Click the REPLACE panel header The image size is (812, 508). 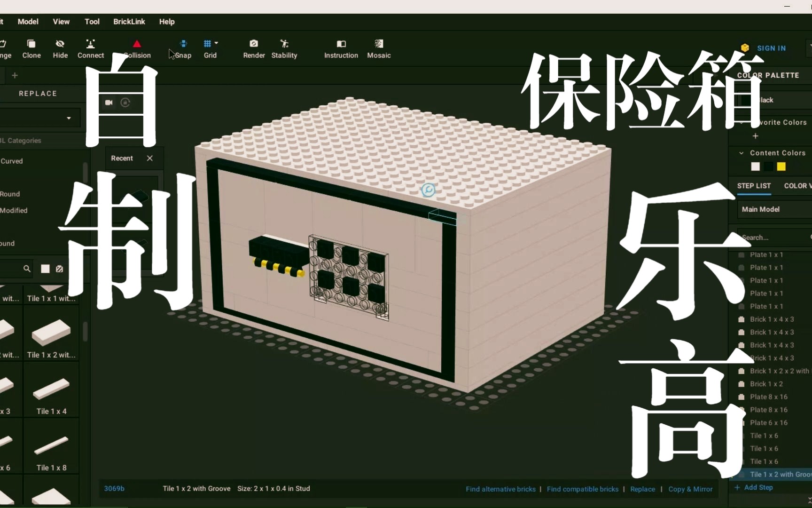click(38, 94)
